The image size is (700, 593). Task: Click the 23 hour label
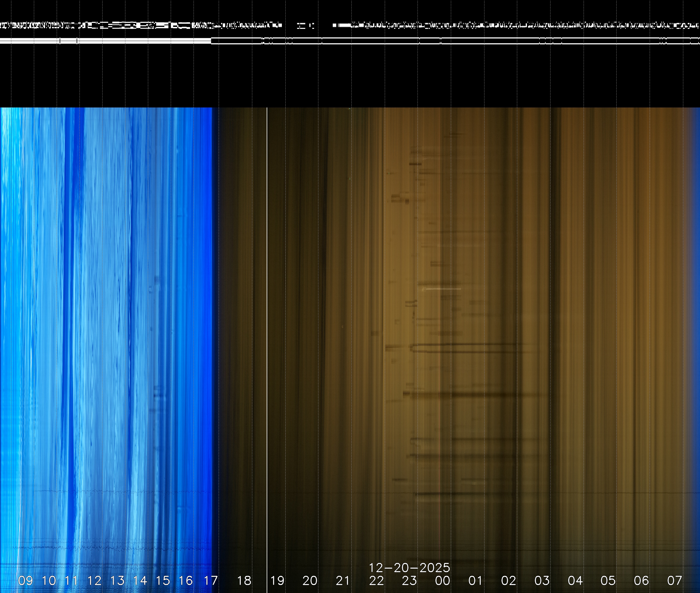pos(409,580)
